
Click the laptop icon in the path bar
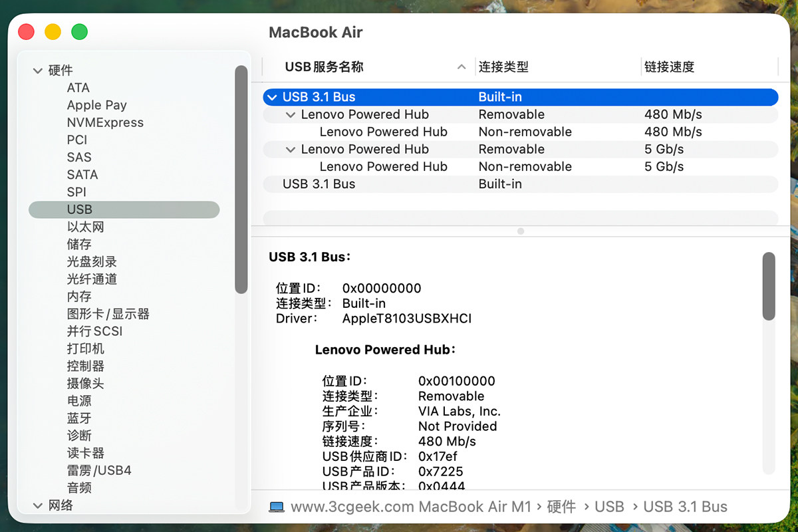click(277, 507)
